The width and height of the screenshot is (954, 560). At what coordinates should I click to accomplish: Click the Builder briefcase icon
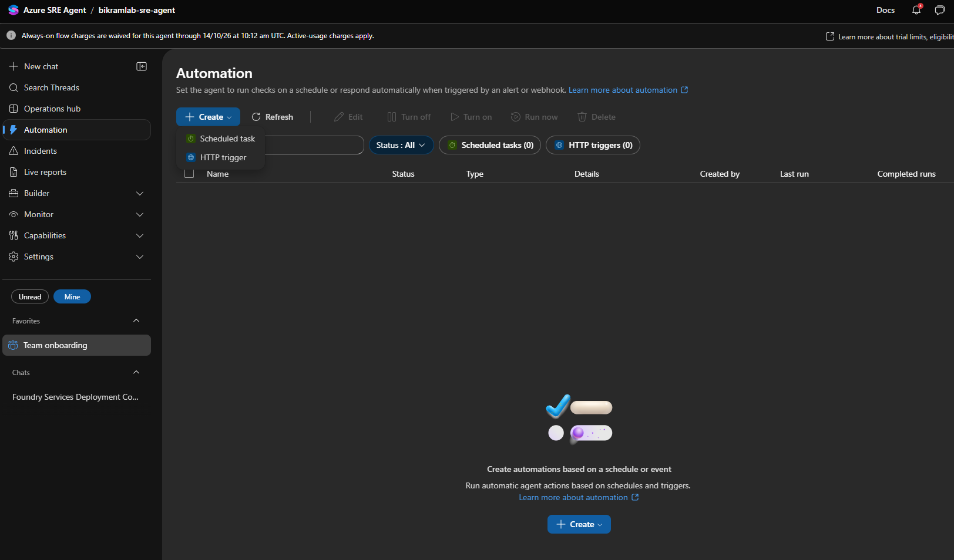pos(14,193)
